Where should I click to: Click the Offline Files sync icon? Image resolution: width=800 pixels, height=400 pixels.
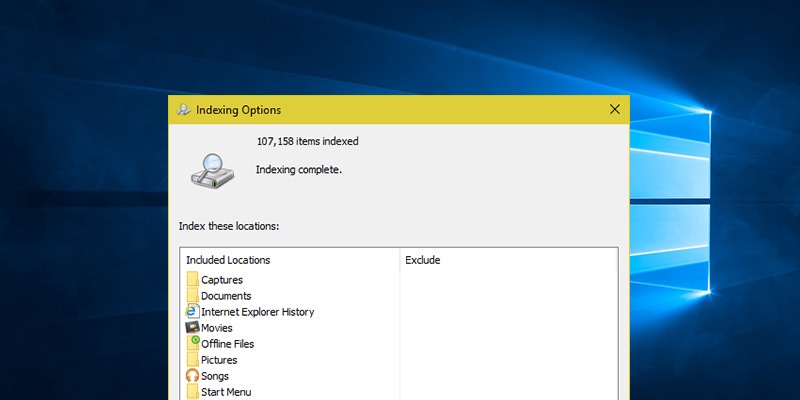click(193, 343)
